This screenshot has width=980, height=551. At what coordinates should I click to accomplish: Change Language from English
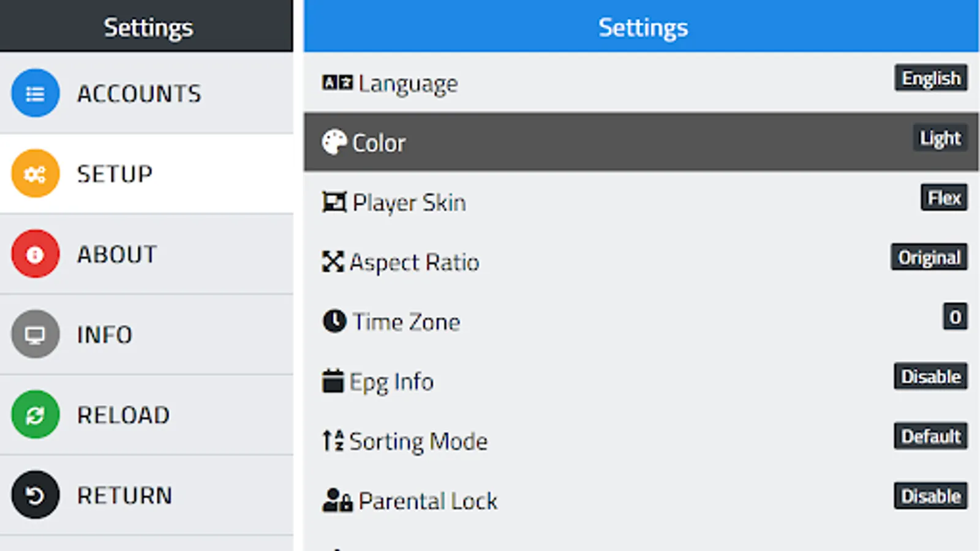(x=930, y=78)
